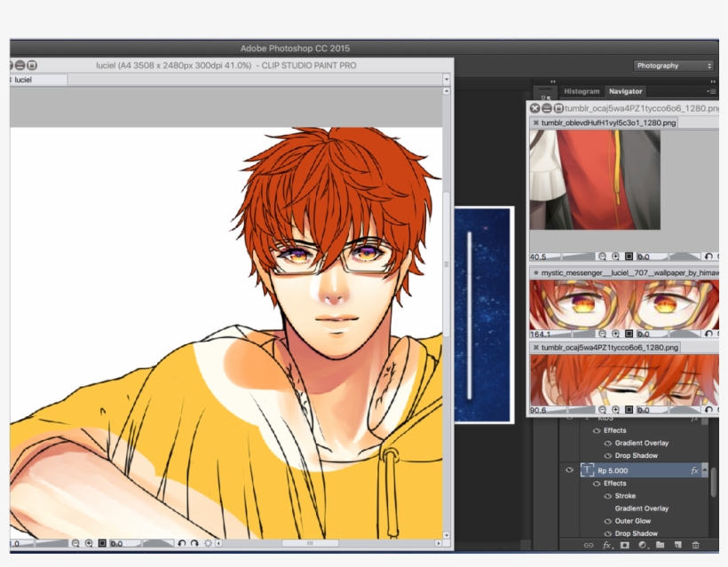The width and height of the screenshot is (728, 567).
Task: Select tumblr_oblevdHufH1vyl5c3o1_1280.png tab
Action: click(x=604, y=123)
